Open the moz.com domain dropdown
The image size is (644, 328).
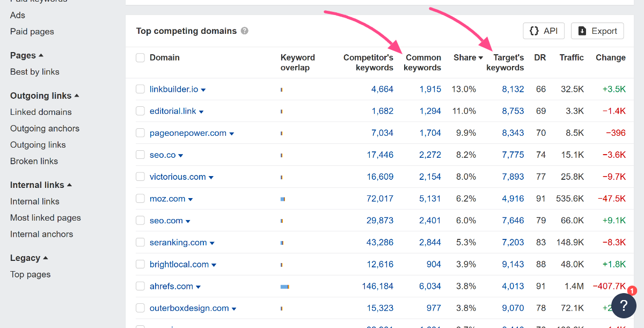coord(191,200)
